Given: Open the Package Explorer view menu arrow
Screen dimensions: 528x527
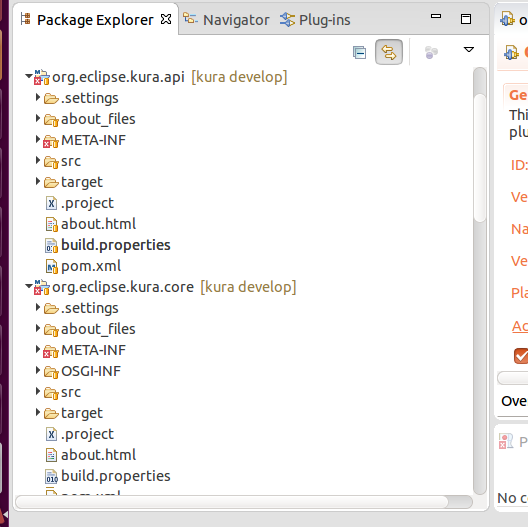Looking at the screenshot, I should [469, 50].
